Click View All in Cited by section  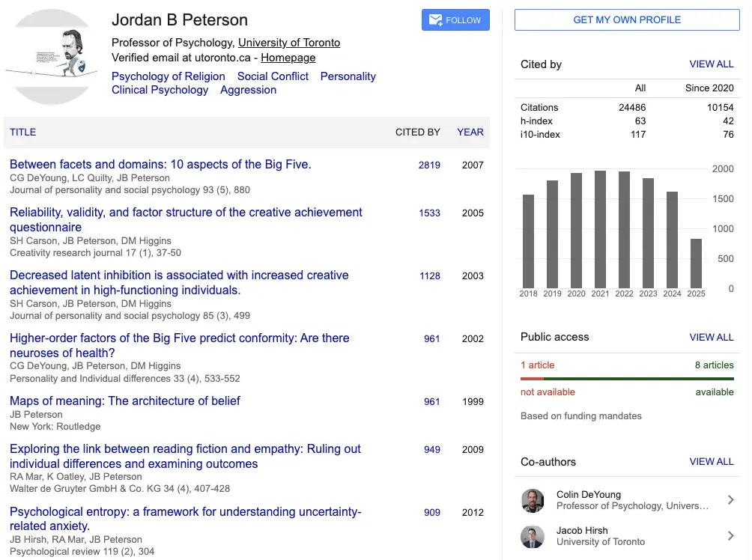coord(712,64)
